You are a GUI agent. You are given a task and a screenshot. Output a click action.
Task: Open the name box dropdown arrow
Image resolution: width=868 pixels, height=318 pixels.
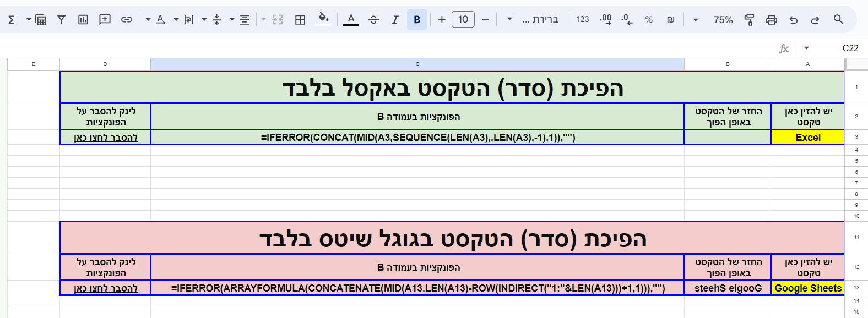(806, 48)
